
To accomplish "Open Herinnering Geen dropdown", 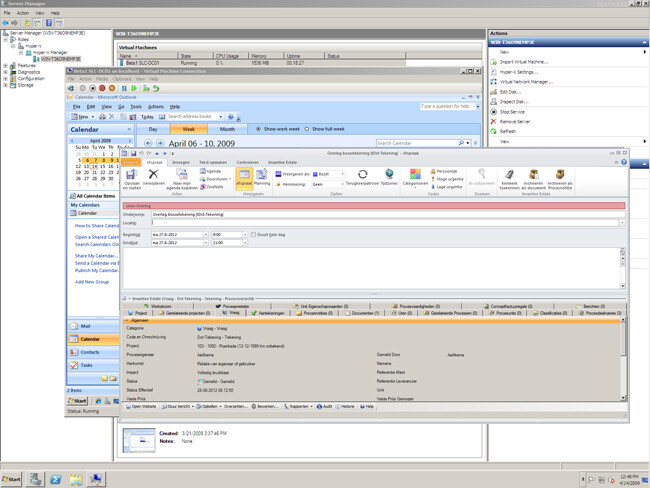I will tap(342, 184).
